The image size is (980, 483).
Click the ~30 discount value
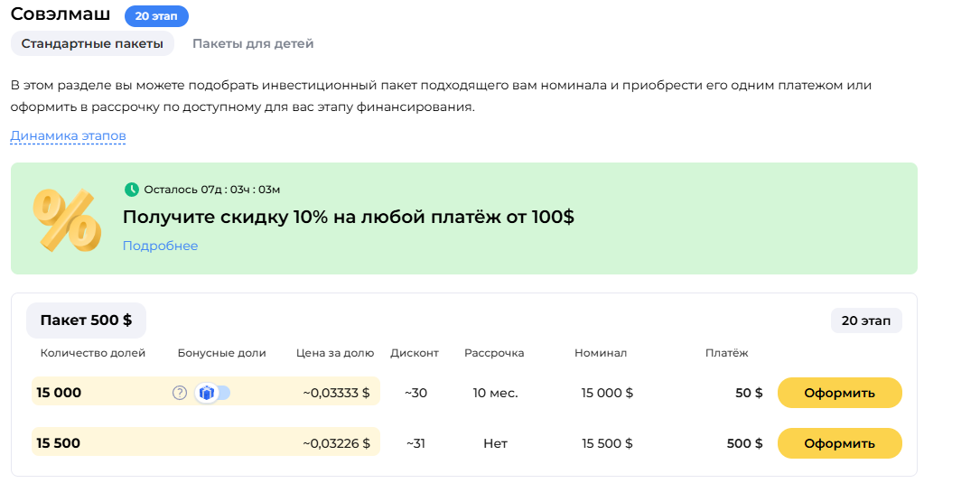(415, 393)
